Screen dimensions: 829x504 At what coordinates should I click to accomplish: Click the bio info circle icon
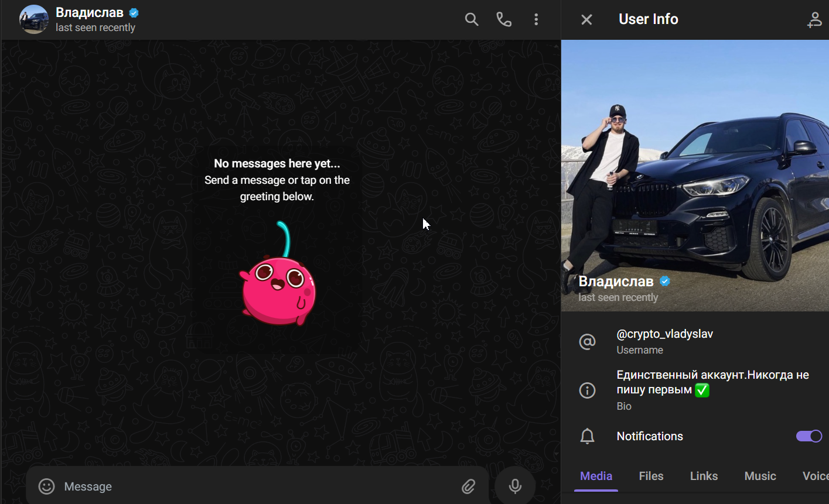587,390
